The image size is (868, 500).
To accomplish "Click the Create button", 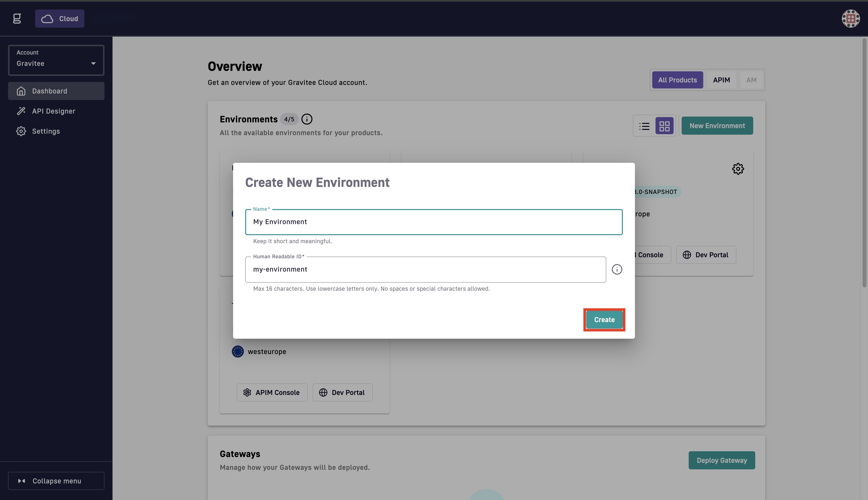I will coord(604,320).
